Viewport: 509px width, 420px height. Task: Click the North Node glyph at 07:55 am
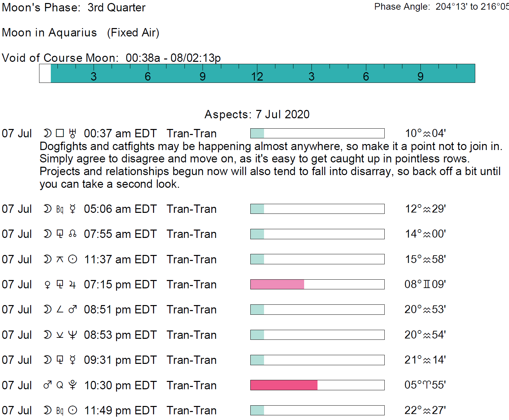(x=73, y=234)
